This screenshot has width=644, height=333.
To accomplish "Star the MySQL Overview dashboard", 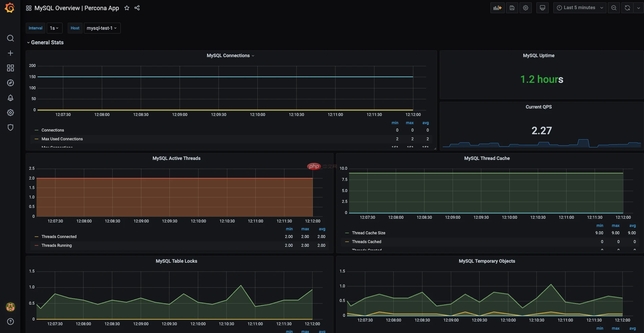I will click(127, 8).
